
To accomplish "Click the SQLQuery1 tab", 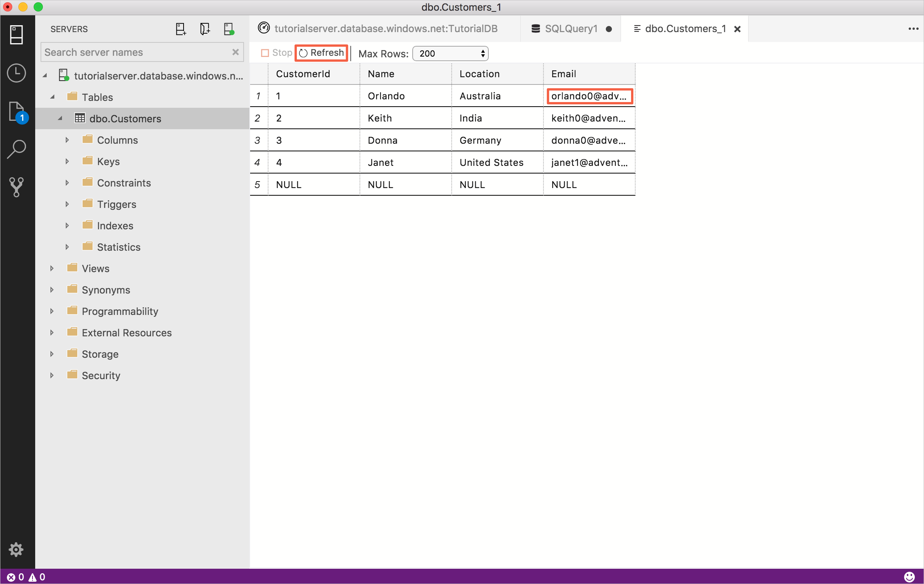I will (x=571, y=29).
